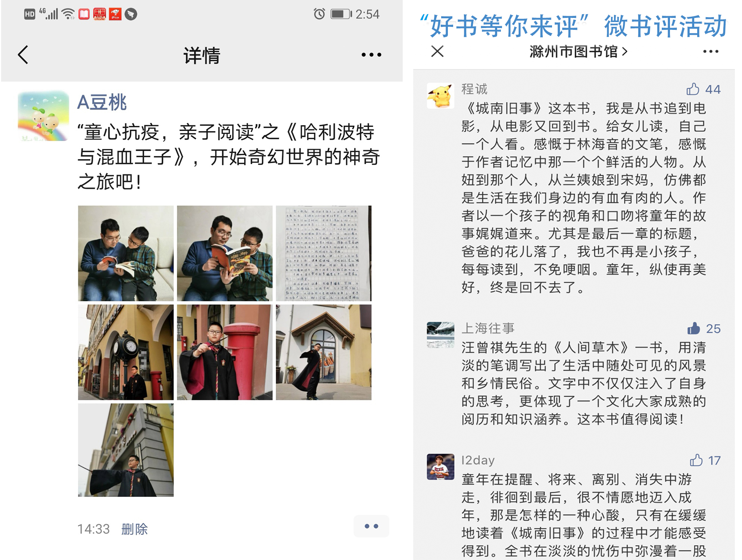Close the 滁州市图书馆 page with X

tap(437, 51)
